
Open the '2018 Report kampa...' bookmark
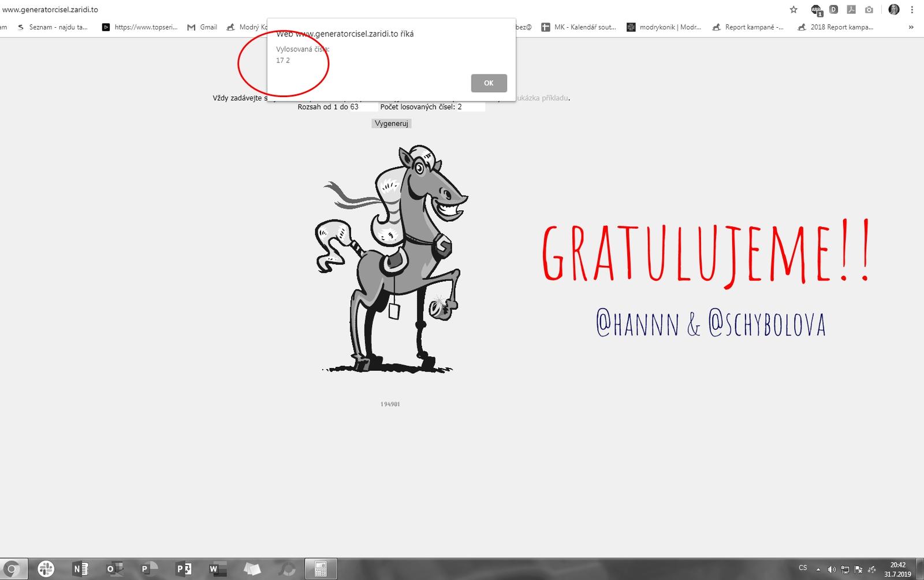click(x=835, y=27)
